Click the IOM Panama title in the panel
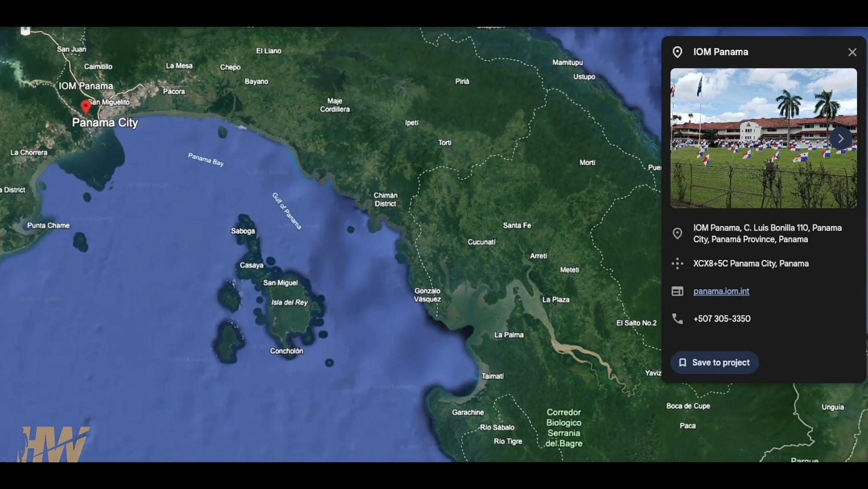This screenshot has width=868, height=489. 721,52
